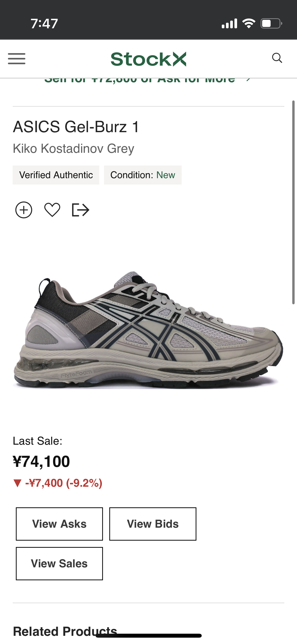Favorite the shoe with heart icon
297x644 pixels.
[52, 210]
